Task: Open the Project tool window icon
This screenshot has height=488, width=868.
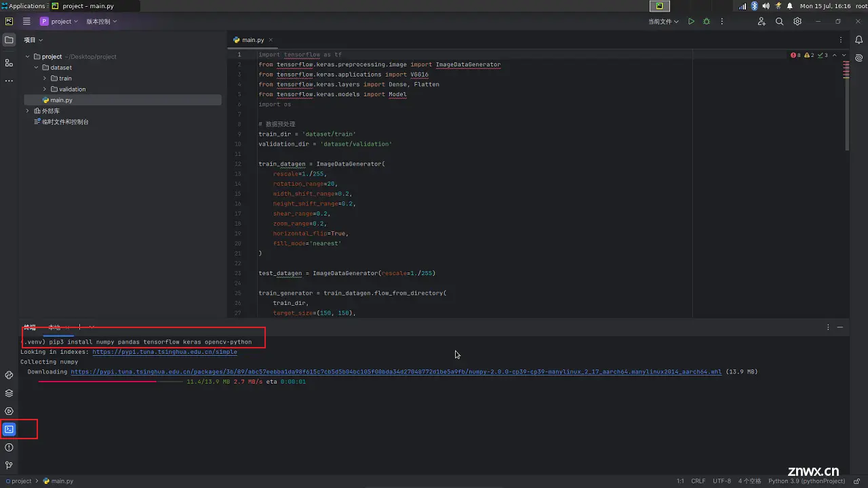Action: point(9,40)
